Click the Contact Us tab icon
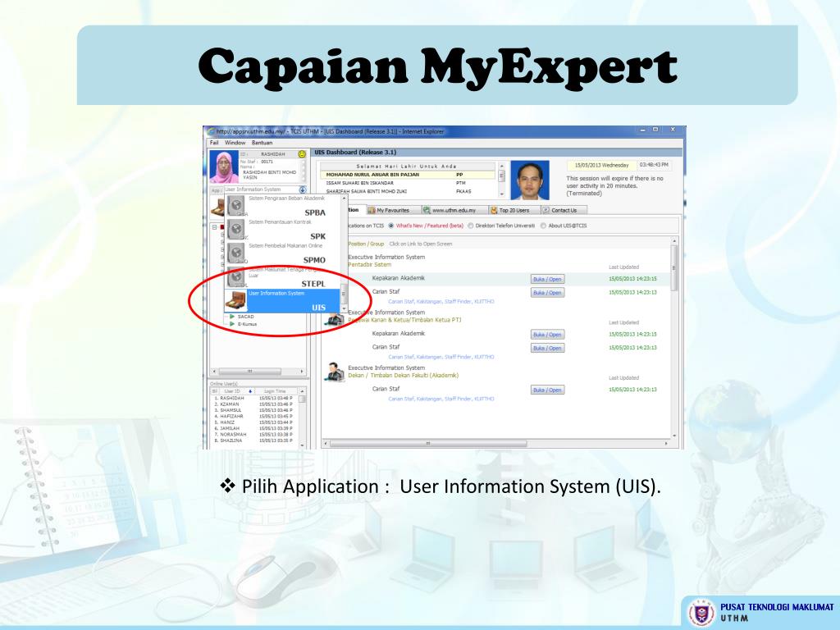Screen dimensions: 840x630 click(546, 211)
